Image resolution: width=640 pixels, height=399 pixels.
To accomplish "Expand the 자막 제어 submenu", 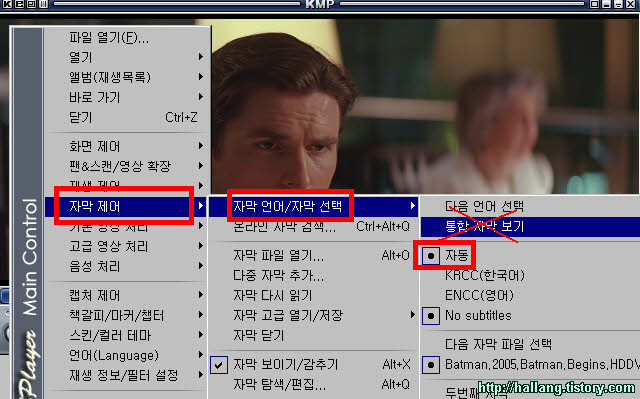I will tap(126, 206).
